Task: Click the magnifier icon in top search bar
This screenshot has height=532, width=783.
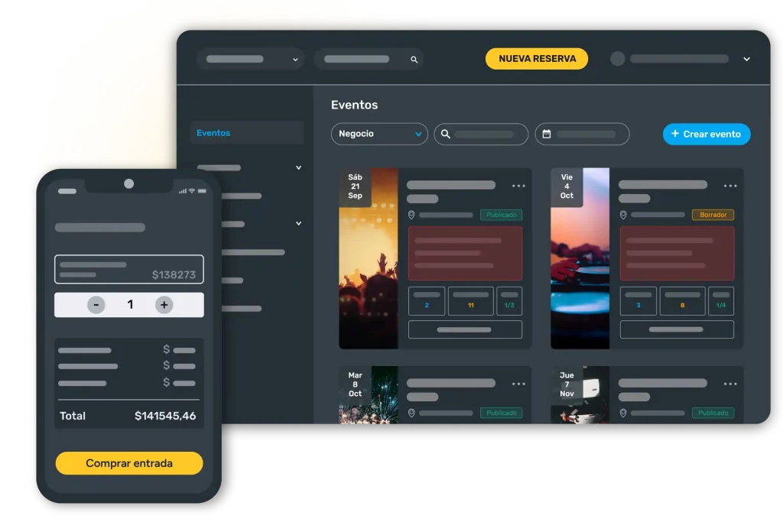Action: [414, 60]
